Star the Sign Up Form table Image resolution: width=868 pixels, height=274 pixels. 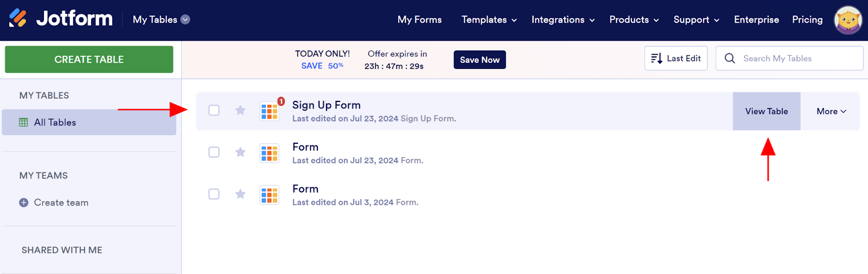pos(240,111)
